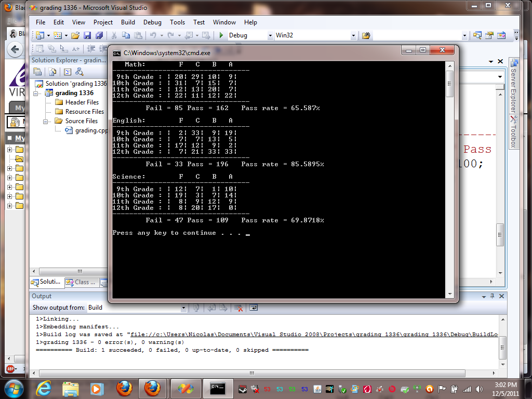Clear All output messages with the red X icon
Image resolution: width=532 pixels, height=399 pixels.
238,308
